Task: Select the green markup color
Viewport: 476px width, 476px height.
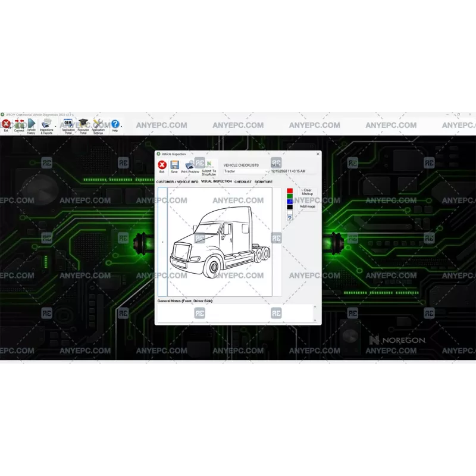Action: pyautogui.click(x=290, y=196)
